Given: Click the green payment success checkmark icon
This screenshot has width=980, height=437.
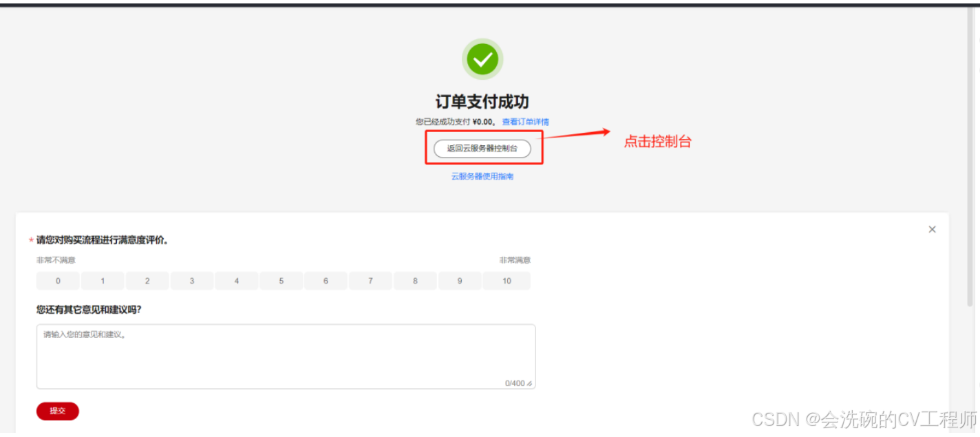Looking at the screenshot, I should (482, 59).
